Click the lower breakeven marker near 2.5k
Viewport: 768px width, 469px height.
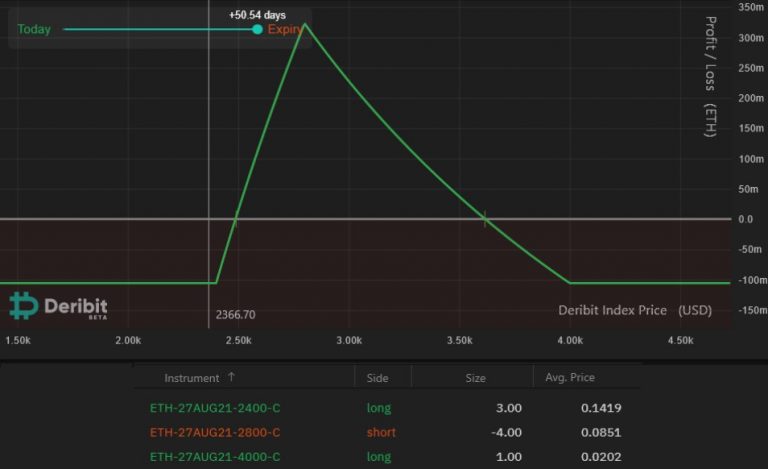[236, 219]
